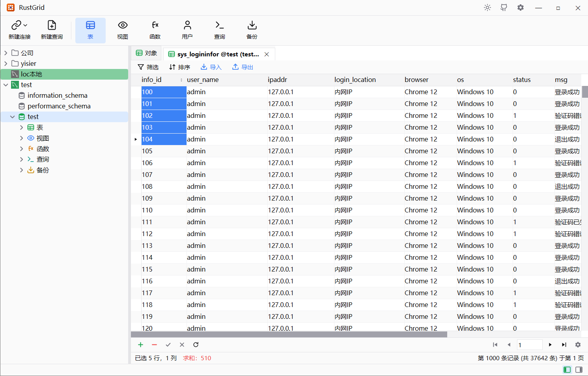This screenshot has width=588, height=376.
Task: Switch to the 对象 tab
Action: pos(146,53)
